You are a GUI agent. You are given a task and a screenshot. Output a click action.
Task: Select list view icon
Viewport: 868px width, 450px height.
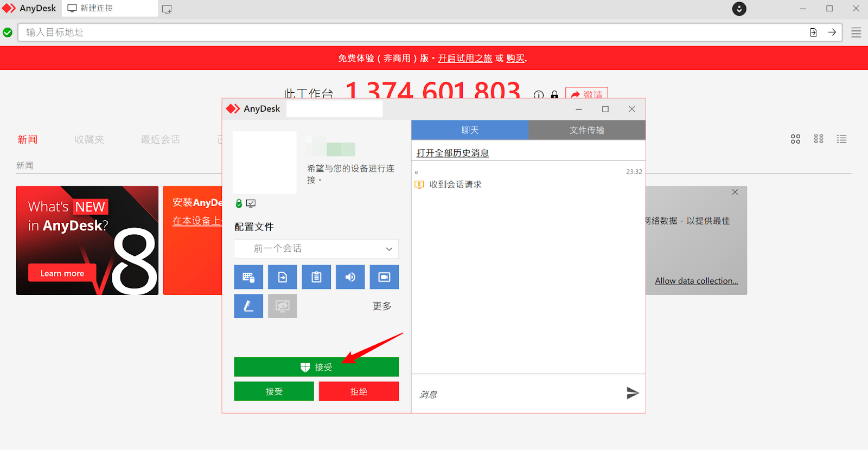pos(841,139)
